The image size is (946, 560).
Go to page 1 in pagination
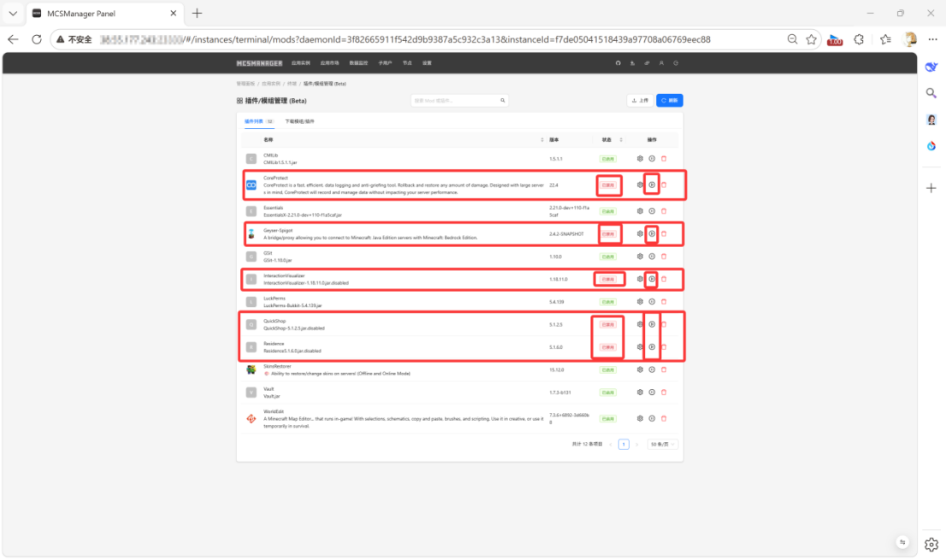624,445
